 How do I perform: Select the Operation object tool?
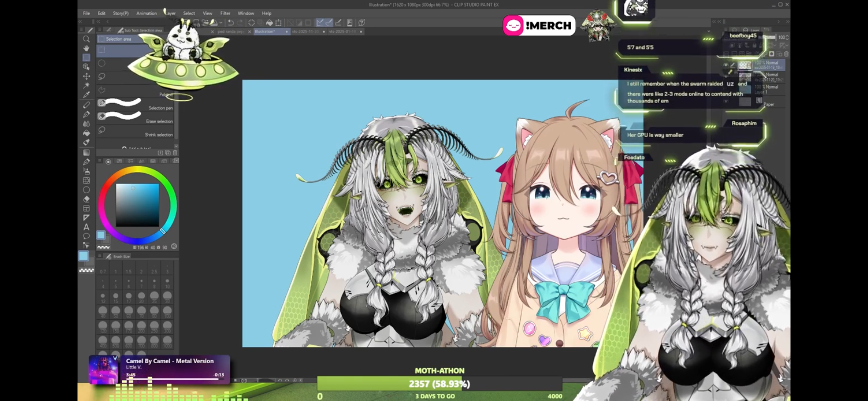[x=86, y=67]
